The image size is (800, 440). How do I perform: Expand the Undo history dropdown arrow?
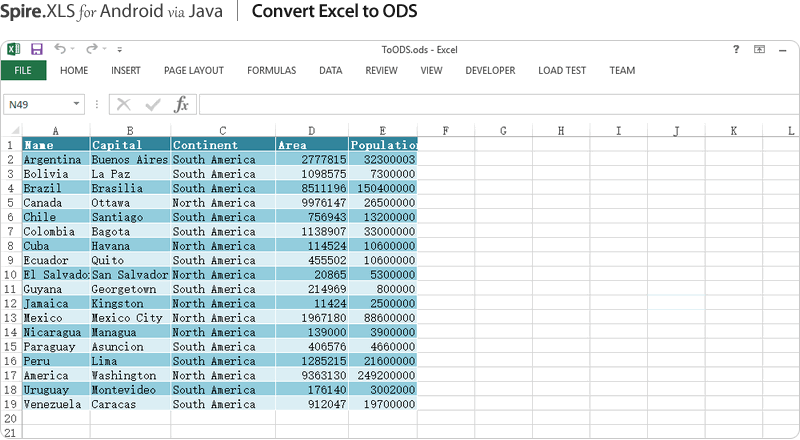[73, 49]
